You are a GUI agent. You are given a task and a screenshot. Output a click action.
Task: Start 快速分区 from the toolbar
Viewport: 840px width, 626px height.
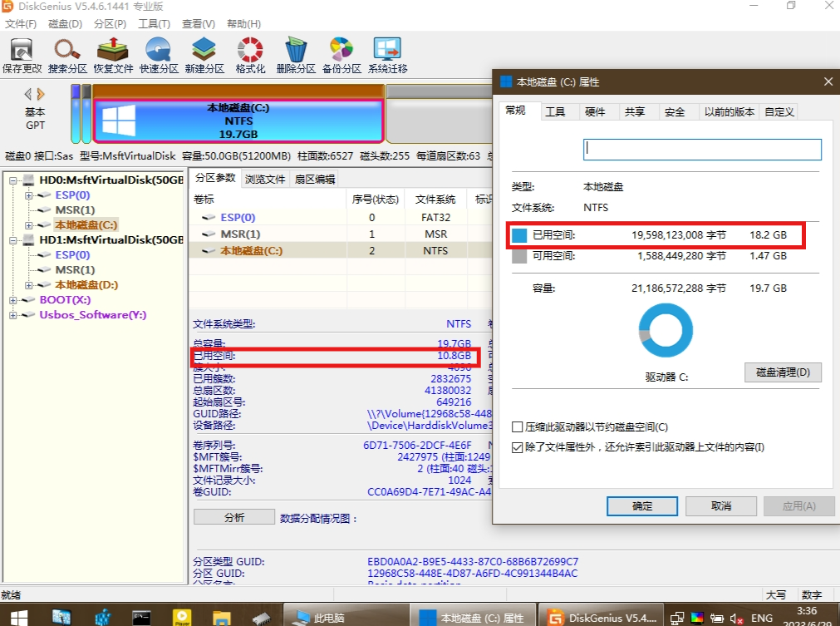pyautogui.click(x=159, y=56)
